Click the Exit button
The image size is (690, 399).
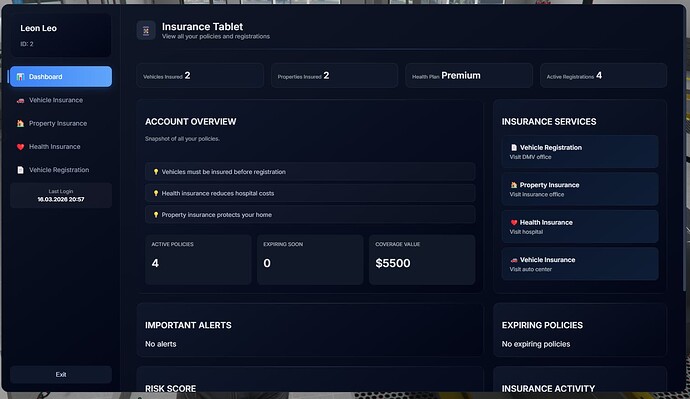coord(61,374)
